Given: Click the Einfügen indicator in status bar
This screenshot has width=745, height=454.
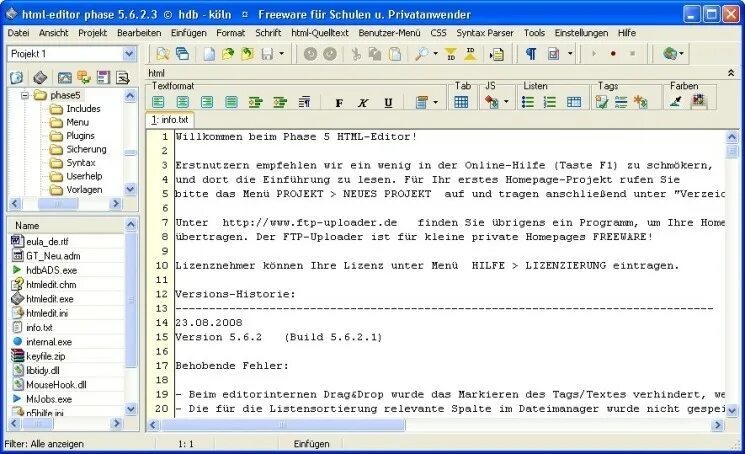Looking at the screenshot, I should [x=311, y=444].
